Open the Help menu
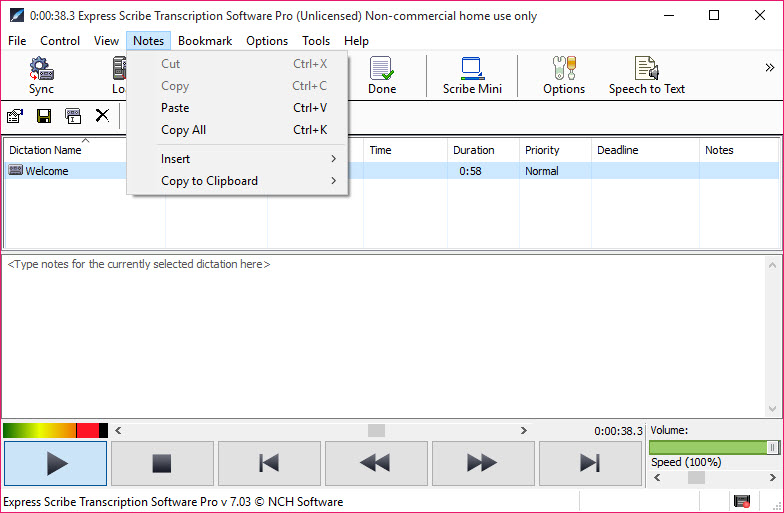Image resolution: width=784 pixels, height=513 pixels. click(356, 40)
